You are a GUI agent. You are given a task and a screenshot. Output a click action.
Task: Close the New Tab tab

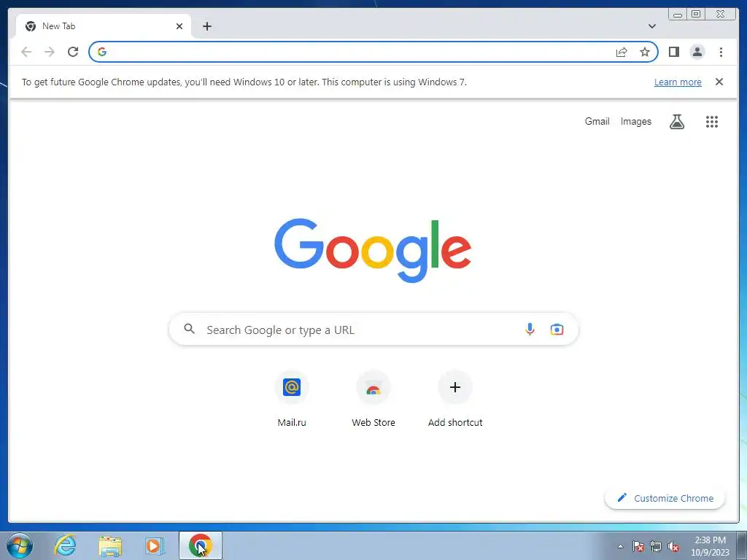pos(179,26)
